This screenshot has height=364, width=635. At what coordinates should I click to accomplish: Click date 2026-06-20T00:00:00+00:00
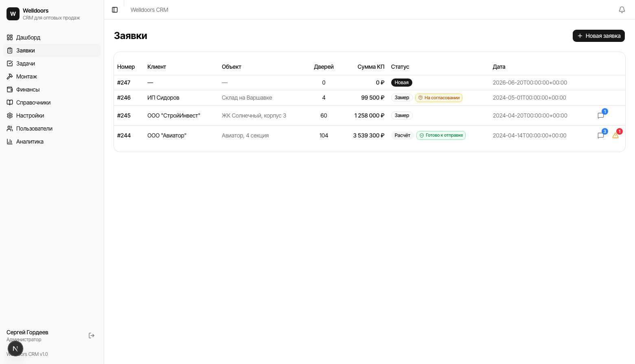coord(530,83)
